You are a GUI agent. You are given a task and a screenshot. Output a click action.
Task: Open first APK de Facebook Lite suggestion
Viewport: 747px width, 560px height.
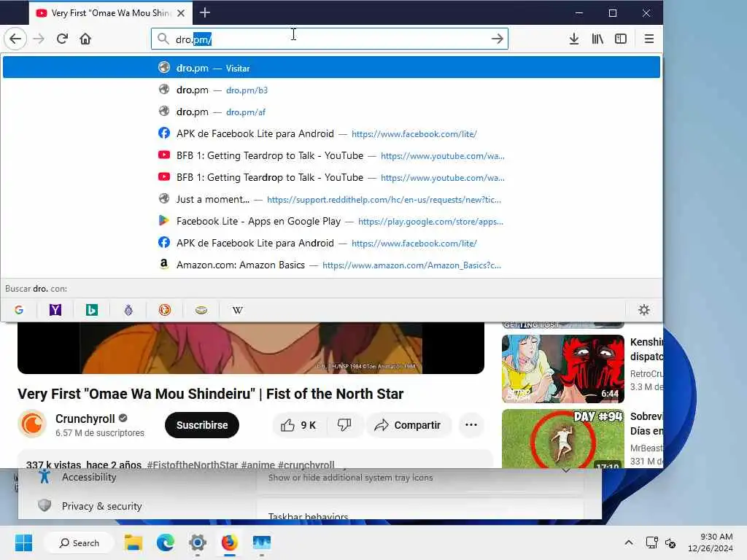click(332, 133)
